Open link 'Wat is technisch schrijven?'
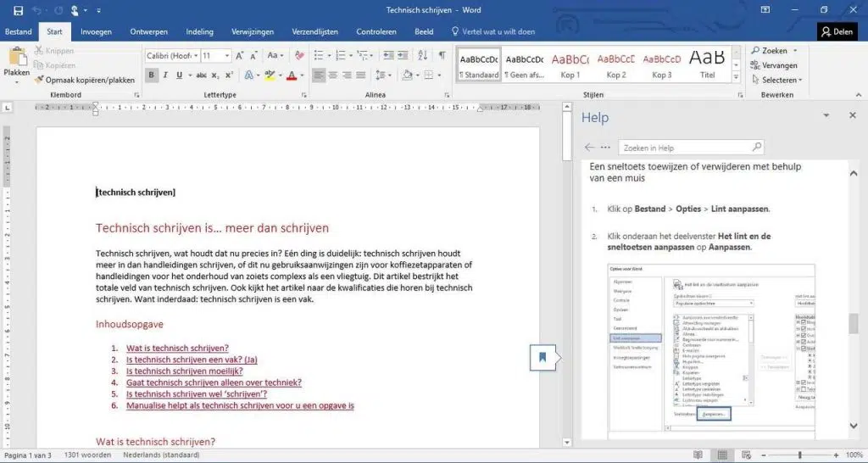868x463 pixels. [177, 348]
